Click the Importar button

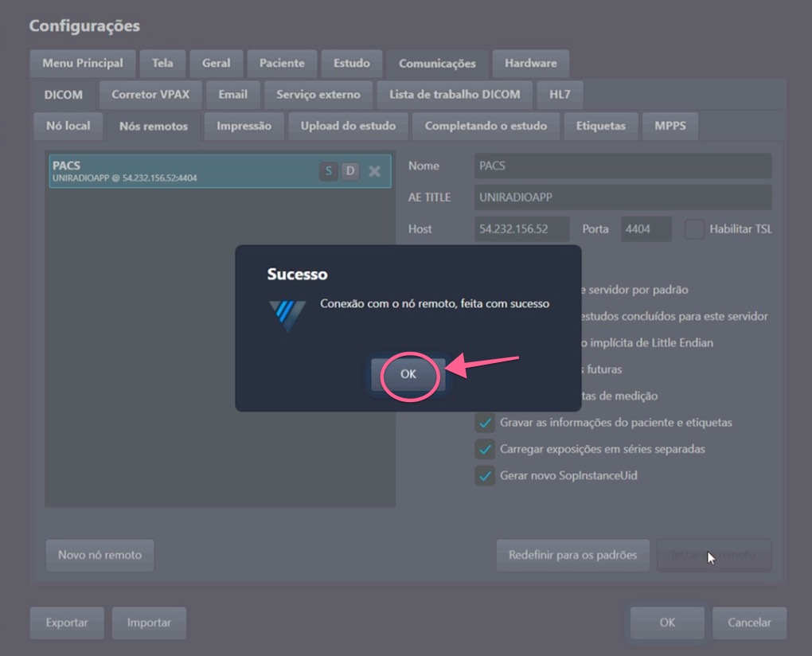pos(149,623)
